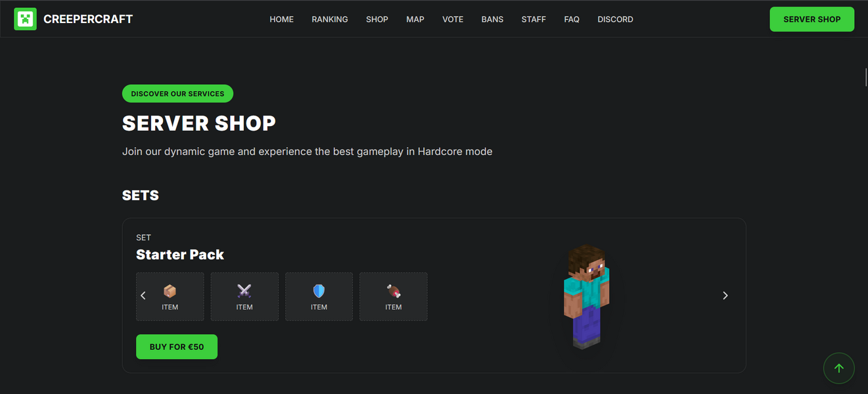The image size is (868, 394).
Task: Open the DISCORD nav link
Action: click(615, 19)
